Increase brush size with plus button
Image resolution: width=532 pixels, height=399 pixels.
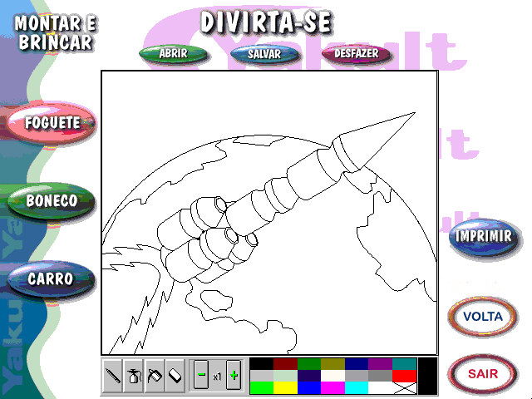click(x=234, y=375)
